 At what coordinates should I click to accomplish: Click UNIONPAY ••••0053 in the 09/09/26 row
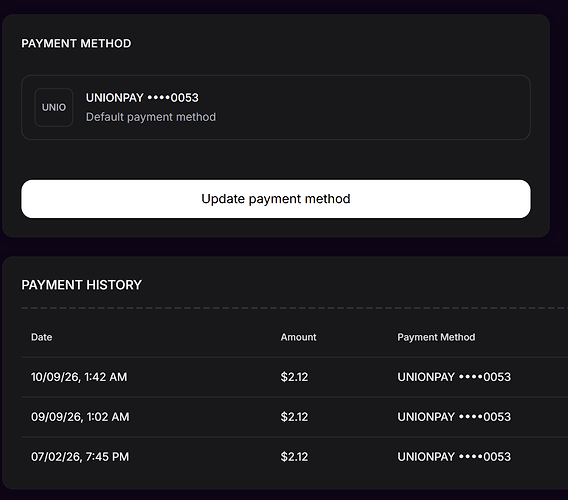[x=454, y=417]
